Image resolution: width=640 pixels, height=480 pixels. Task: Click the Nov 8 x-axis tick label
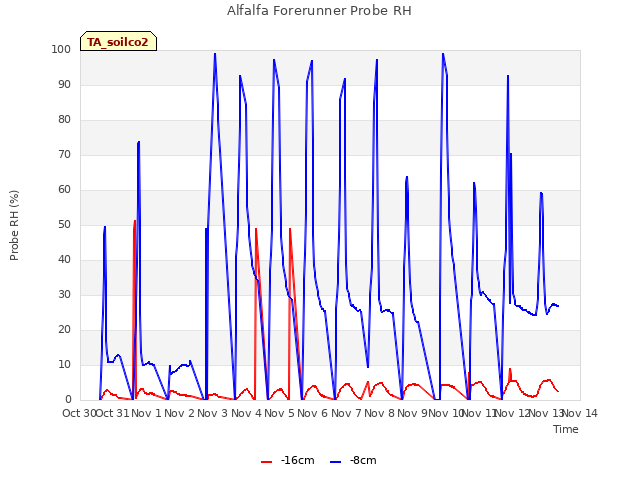pyautogui.click(x=379, y=413)
